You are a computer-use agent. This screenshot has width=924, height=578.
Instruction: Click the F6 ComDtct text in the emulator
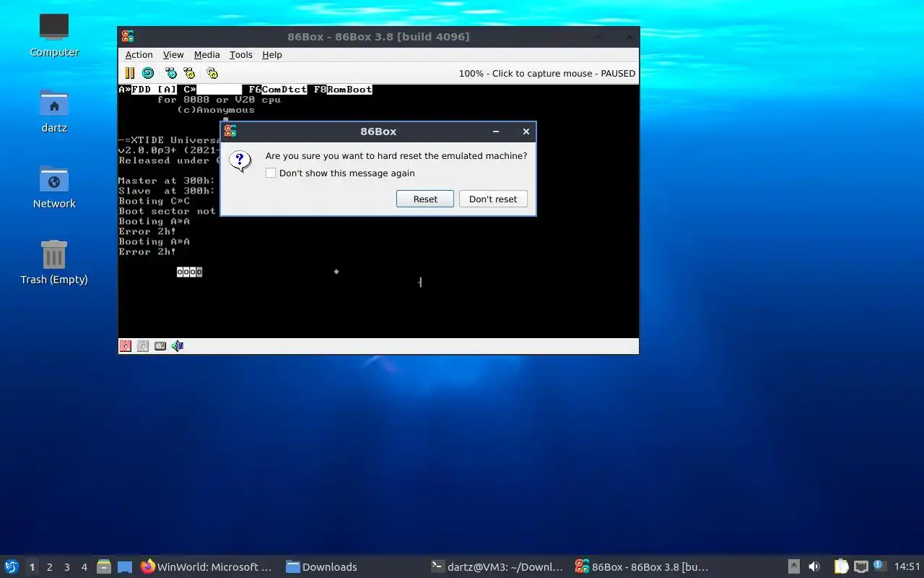[278, 90]
